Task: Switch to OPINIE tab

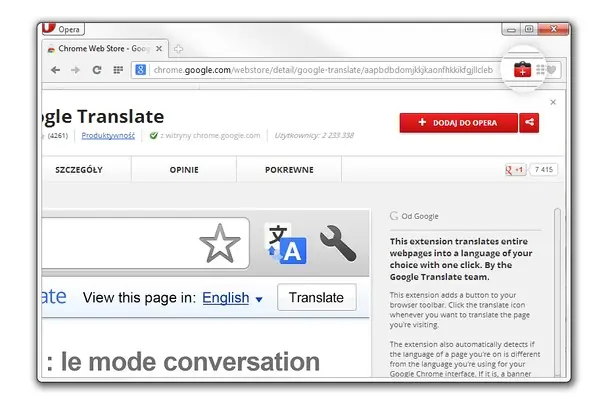Action: tap(184, 170)
